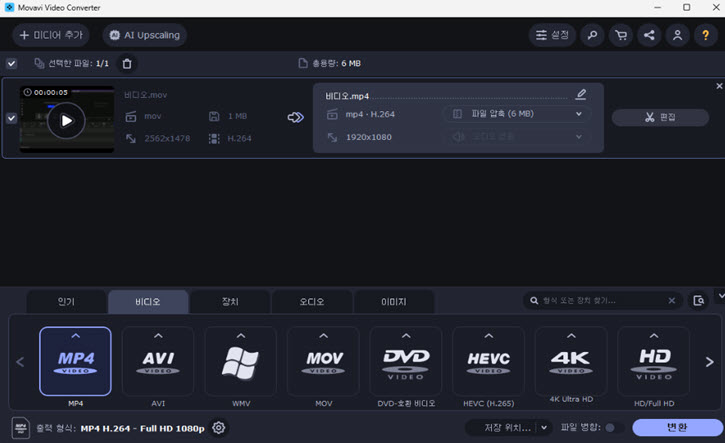Show more formats with right arrow

pyautogui.click(x=710, y=362)
